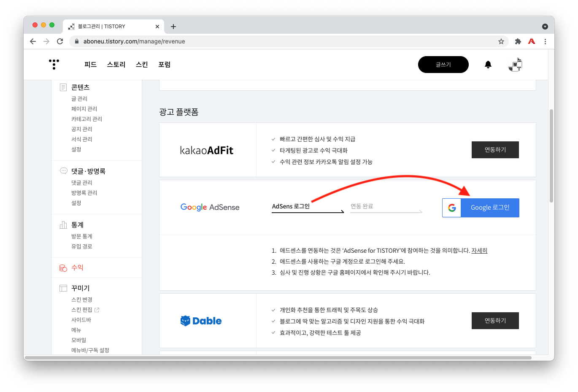
Task: Open 페이지 관리 in the sidebar
Action: (x=84, y=109)
